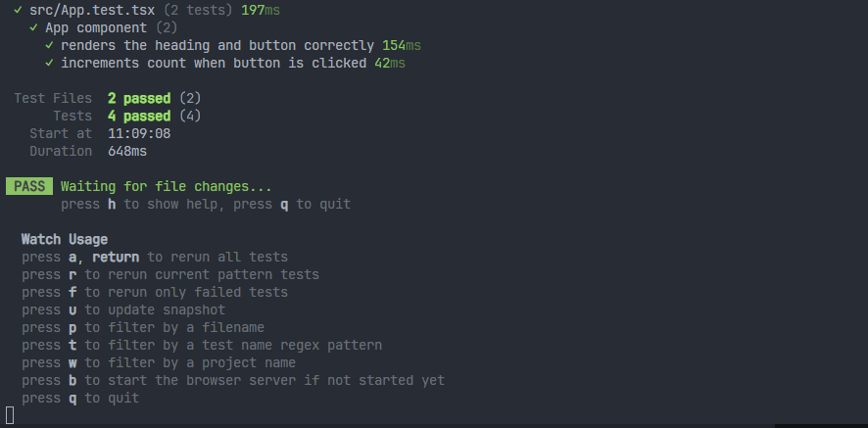Click the checkmark beside src/App.test.tsx
Viewport: 868px width, 428px height.
click(18, 10)
